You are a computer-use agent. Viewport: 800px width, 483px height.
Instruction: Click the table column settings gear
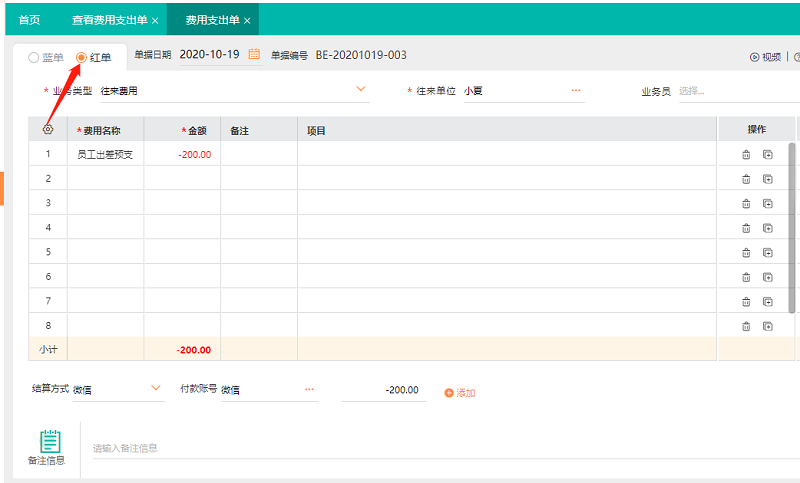47,130
